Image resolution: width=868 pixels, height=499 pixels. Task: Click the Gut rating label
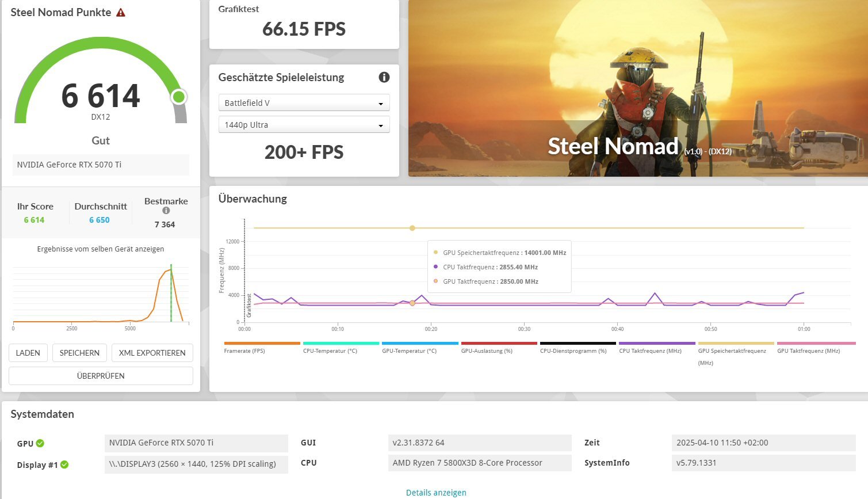click(101, 140)
